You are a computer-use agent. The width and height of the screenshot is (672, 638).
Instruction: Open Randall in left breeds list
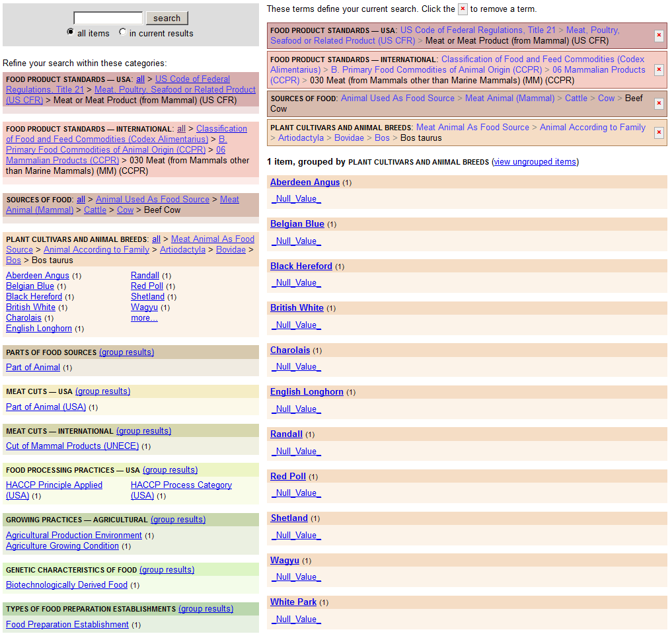145,275
